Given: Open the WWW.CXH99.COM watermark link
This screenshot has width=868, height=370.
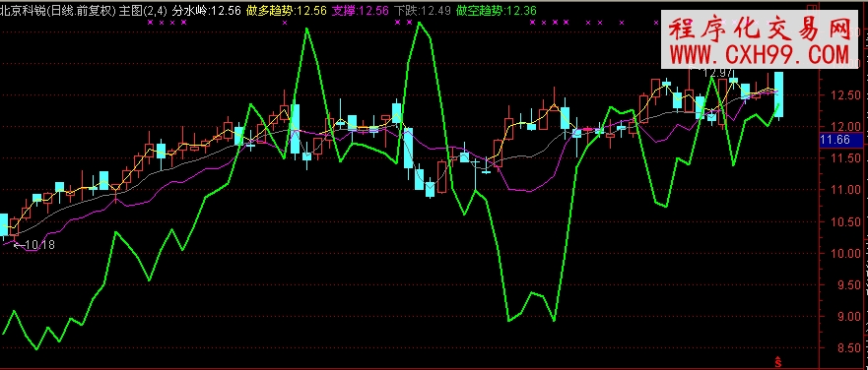Looking at the screenshot, I should click(x=760, y=55).
